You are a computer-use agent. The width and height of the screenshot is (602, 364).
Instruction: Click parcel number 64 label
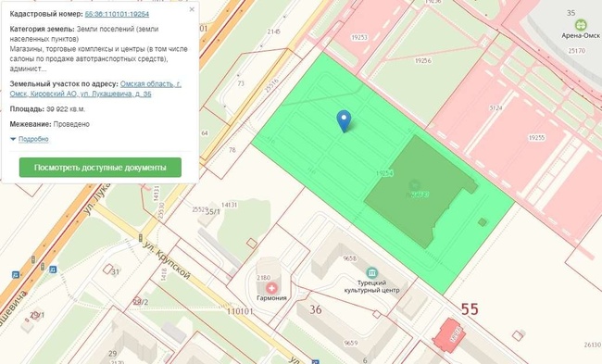(205, 133)
